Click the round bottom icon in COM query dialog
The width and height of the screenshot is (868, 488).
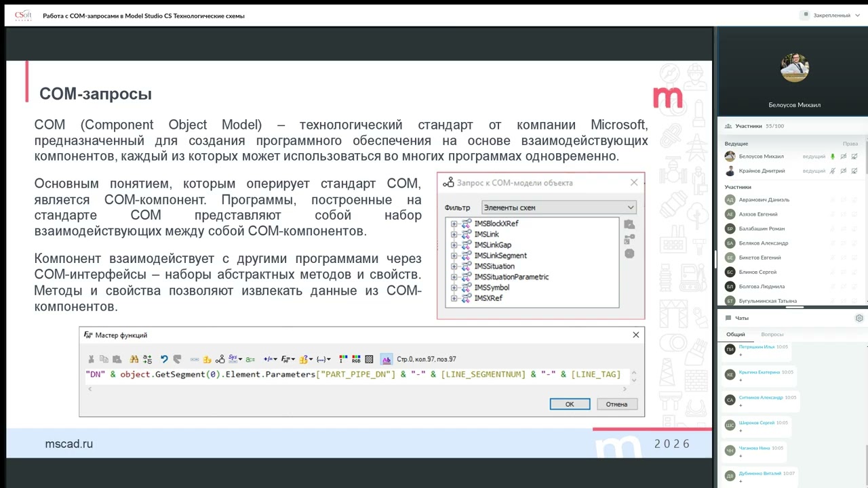click(629, 253)
